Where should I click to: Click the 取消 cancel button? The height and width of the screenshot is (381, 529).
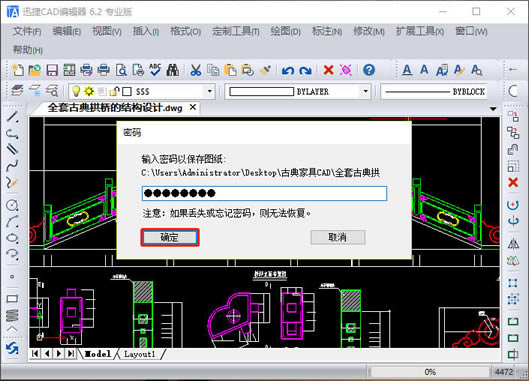pos(338,237)
